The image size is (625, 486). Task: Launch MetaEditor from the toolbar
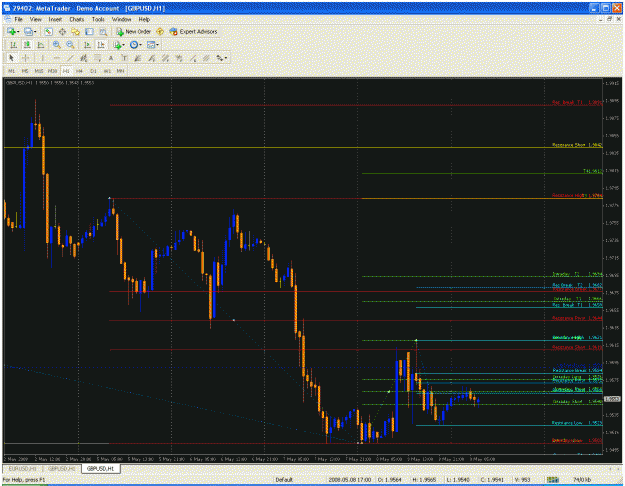pos(160,31)
